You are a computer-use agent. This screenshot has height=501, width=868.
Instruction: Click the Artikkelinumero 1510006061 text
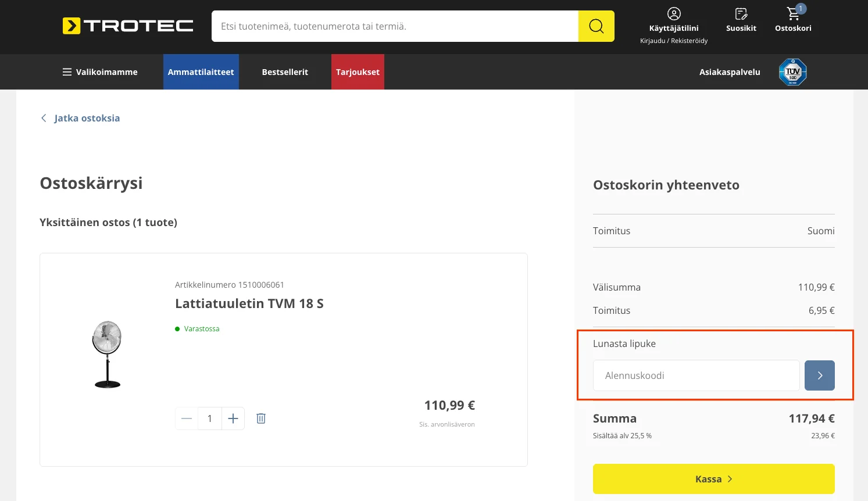tap(230, 285)
